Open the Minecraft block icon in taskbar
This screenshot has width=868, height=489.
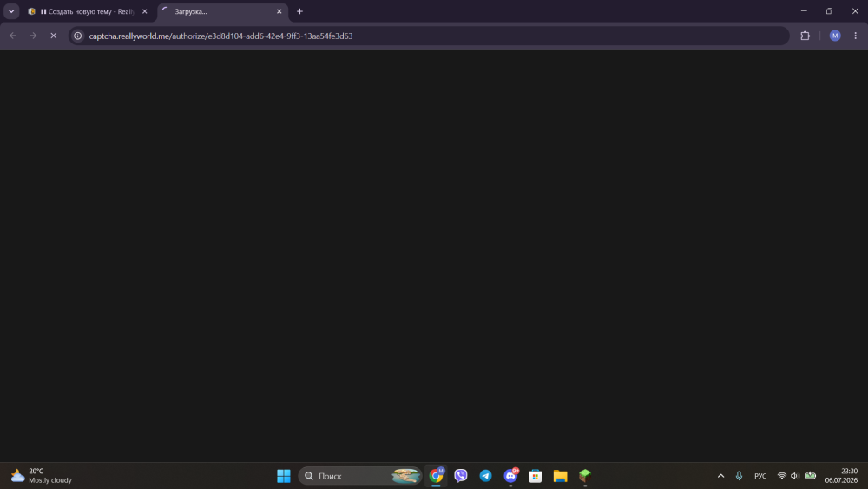(585, 476)
